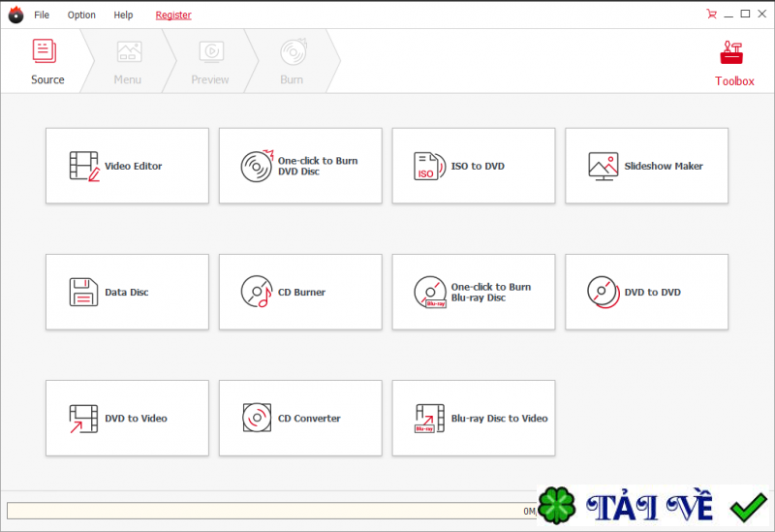Click the ISO to DVD file icon
The image size is (775, 532).
429,166
